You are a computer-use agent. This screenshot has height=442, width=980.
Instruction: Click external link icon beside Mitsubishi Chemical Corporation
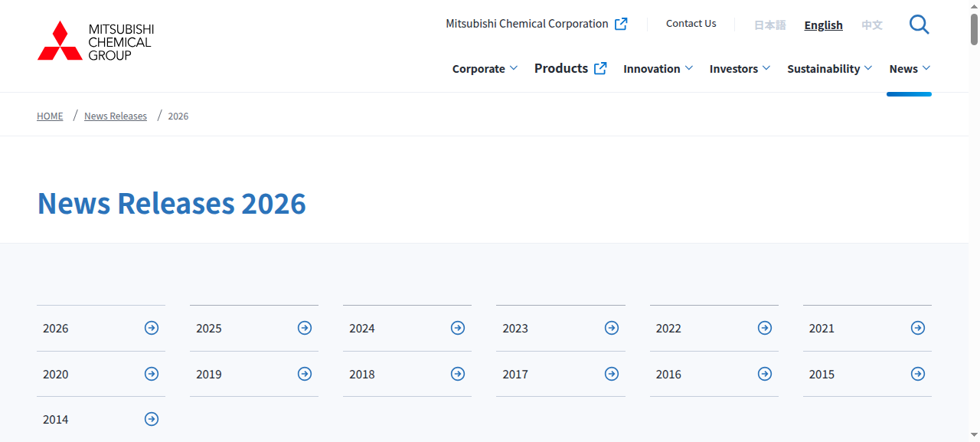point(621,24)
